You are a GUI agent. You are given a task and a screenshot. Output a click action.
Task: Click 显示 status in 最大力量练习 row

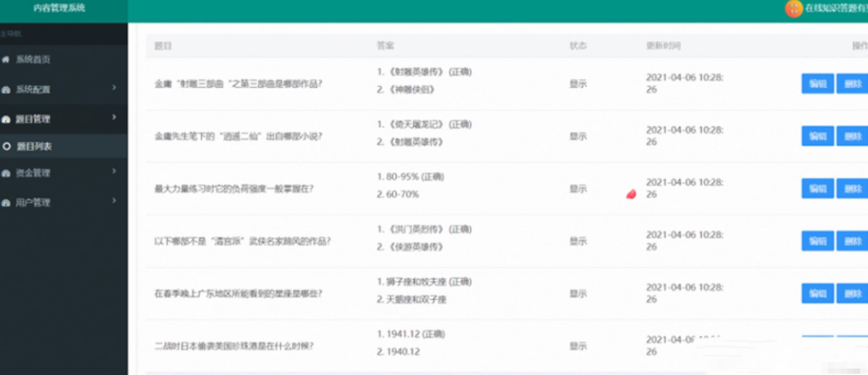tap(578, 189)
